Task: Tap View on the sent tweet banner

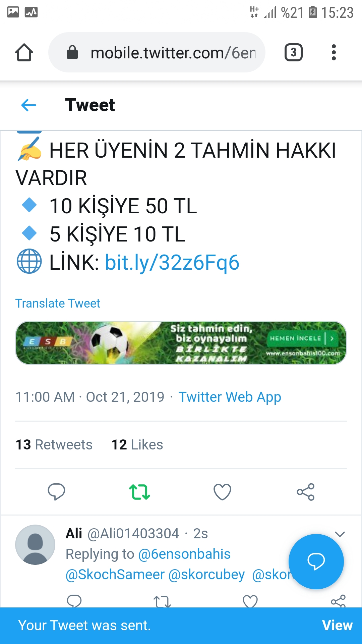Action: pyautogui.click(x=337, y=626)
